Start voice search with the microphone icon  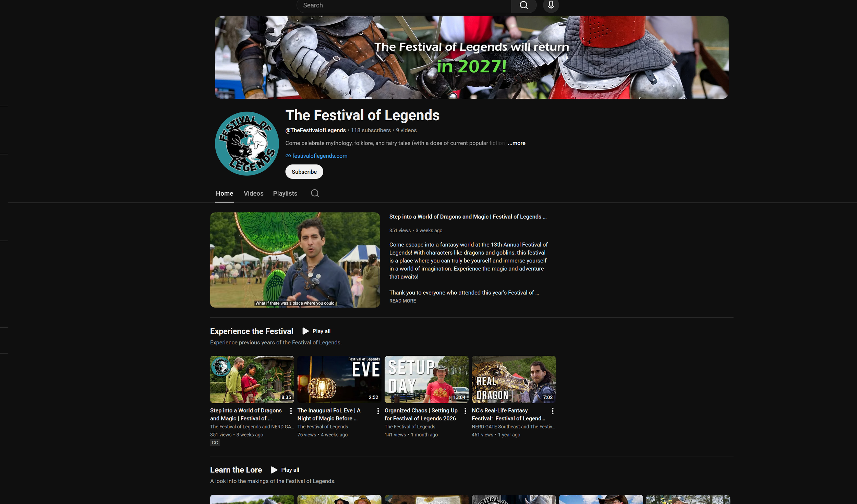pyautogui.click(x=551, y=5)
